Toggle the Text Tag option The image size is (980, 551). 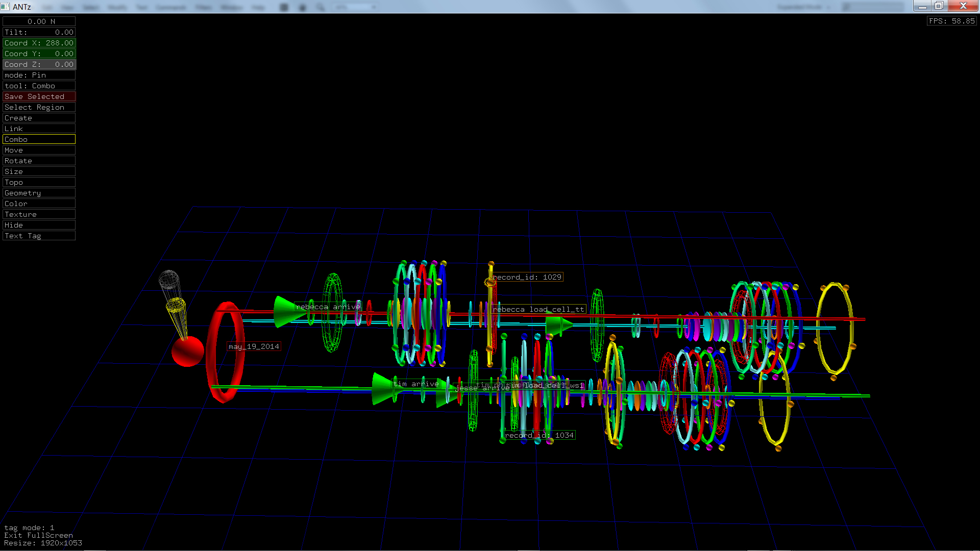coord(39,236)
